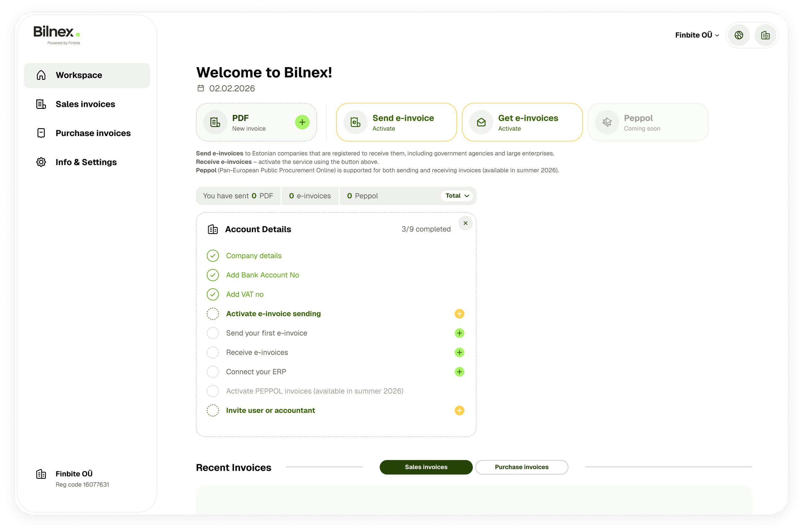The height and width of the screenshot is (532, 803).
Task: Close the Account Details panel
Action: pos(465,223)
